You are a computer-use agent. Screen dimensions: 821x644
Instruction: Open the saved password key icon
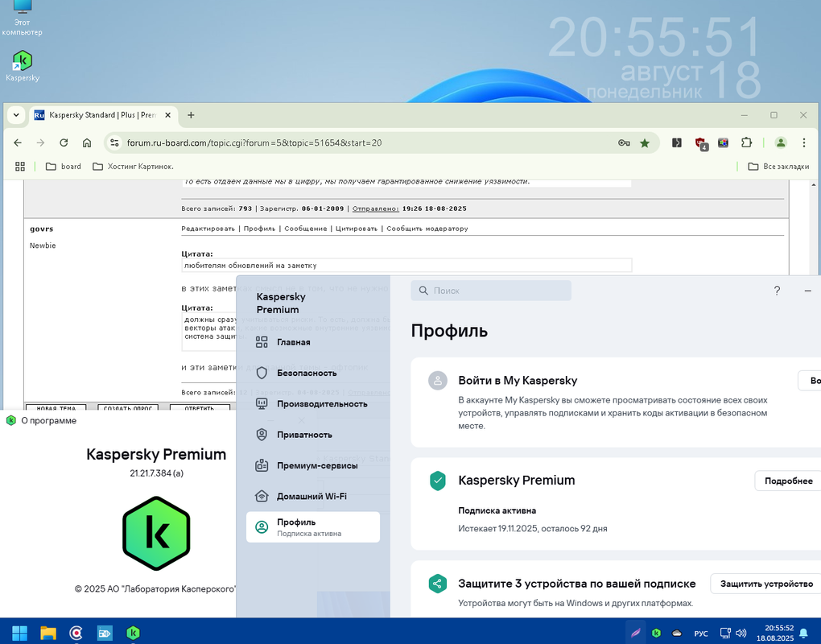click(624, 143)
